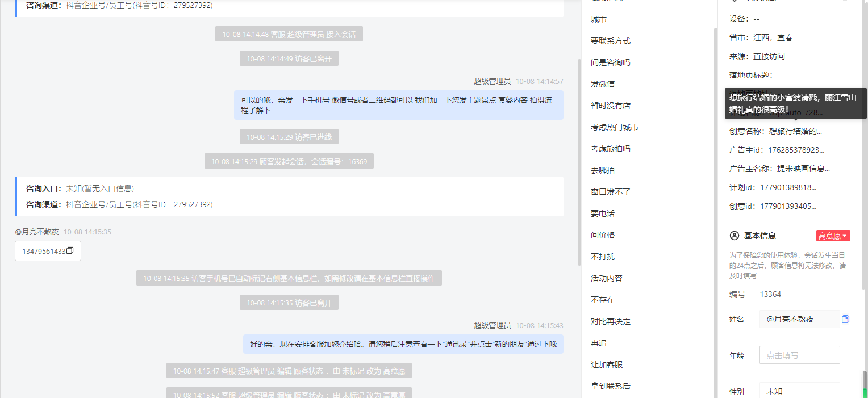Select the 考虑热门城市 quick reply
This screenshot has width=868, height=398.
point(615,127)
